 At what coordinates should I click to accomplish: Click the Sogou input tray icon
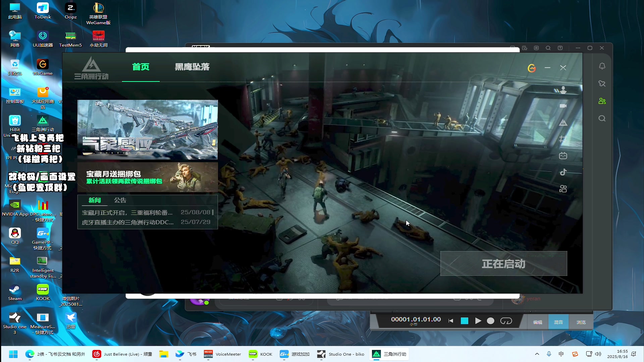[x=575, y=354]
